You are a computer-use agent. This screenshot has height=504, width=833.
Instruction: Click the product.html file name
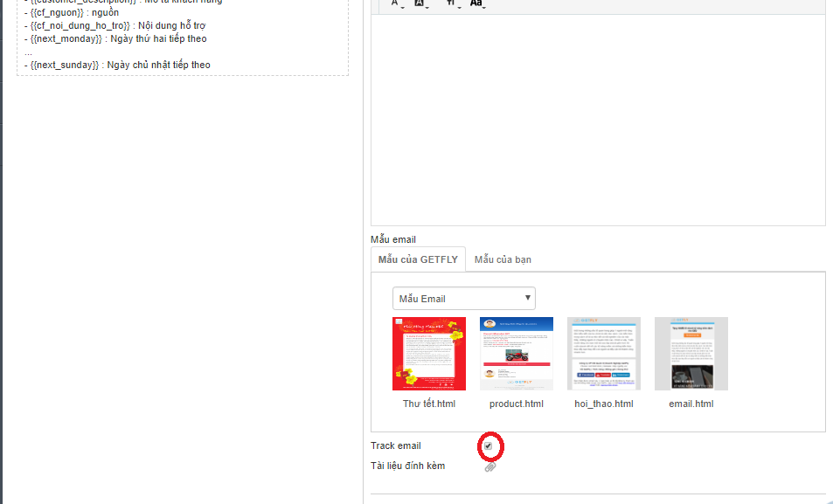pyautogui.click(x=517, y=404)
